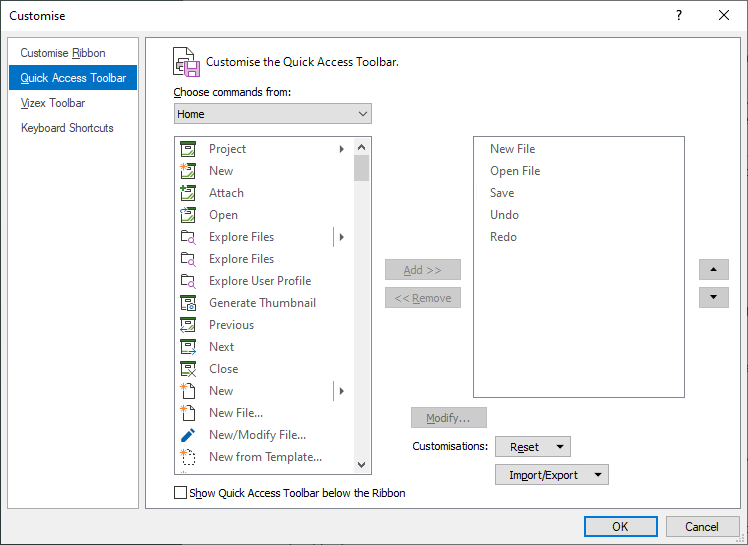748x545 pixels.
Task: Select the Attach command icon
Action: click(x=188, y=193)
